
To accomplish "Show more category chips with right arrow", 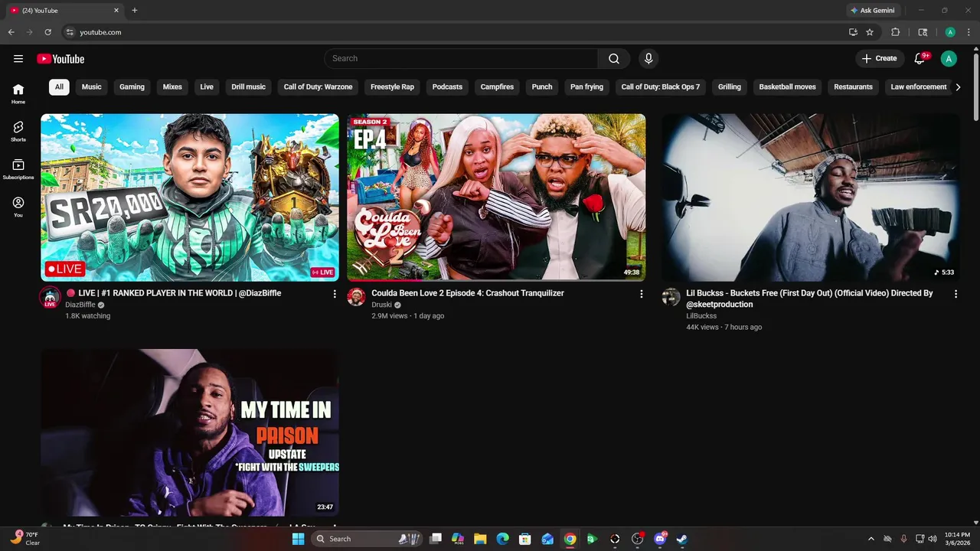I will 958,87.
